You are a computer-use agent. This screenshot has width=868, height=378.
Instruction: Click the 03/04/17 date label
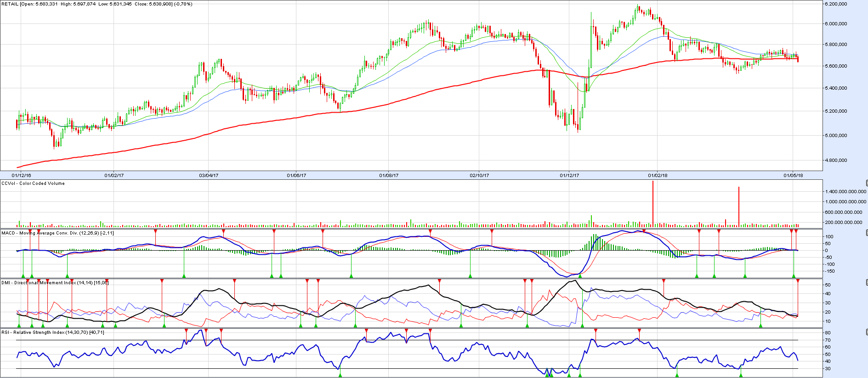(x=209, y=175)
